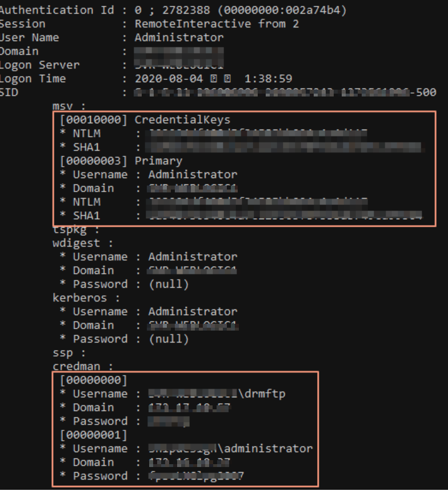The width and height of the screenshot is (448, 491).
Task: Select the [00000003] Primary entry
Action: click(121, 161)
